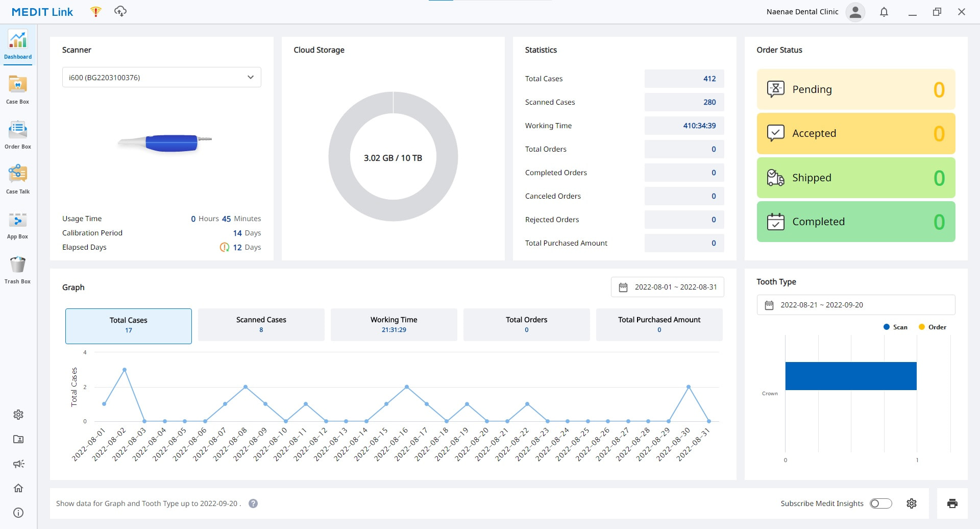
Task: Click the cloud sync icon in header
Action: coord(120,11)
